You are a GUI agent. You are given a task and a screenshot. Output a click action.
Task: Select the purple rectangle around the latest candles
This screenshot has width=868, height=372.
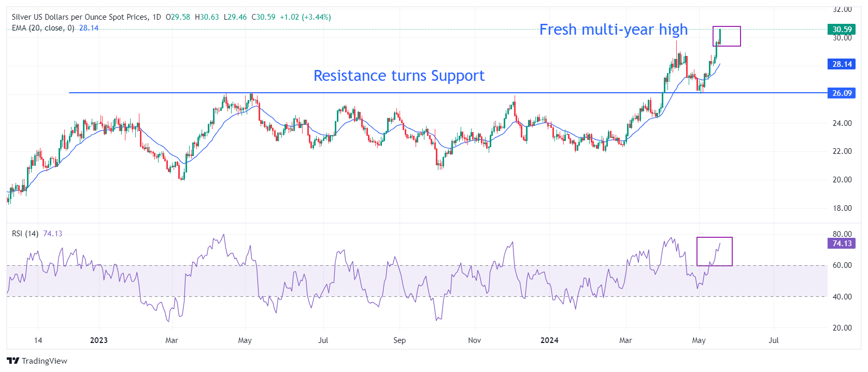(x=727, y=27)
